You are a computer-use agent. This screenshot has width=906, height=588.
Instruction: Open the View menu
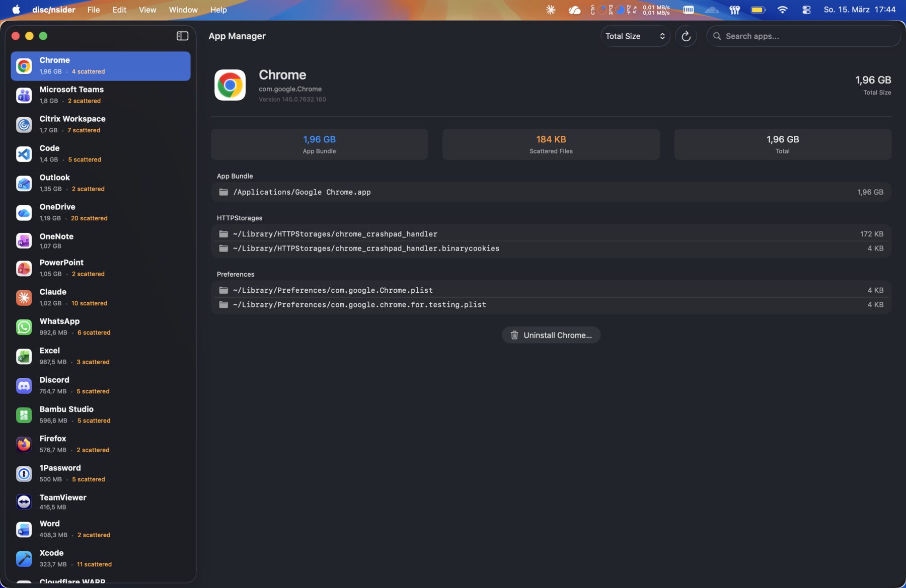click(x=147, y=10)
